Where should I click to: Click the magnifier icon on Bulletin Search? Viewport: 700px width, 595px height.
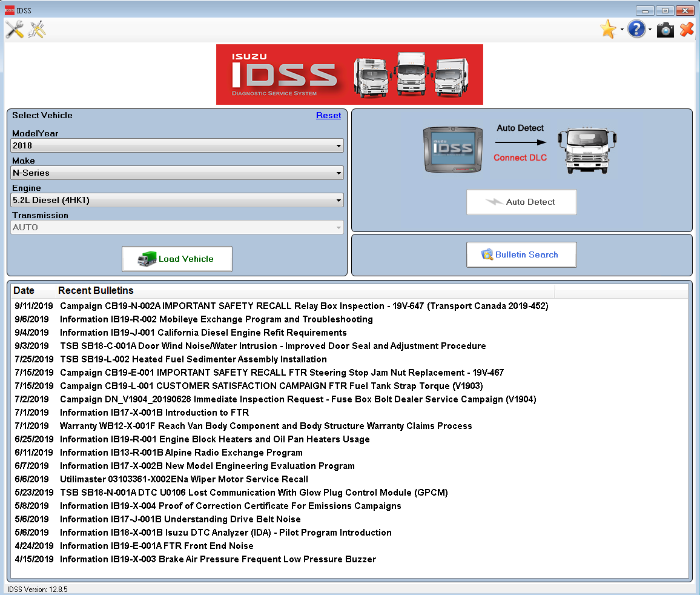tap(486, 254)
